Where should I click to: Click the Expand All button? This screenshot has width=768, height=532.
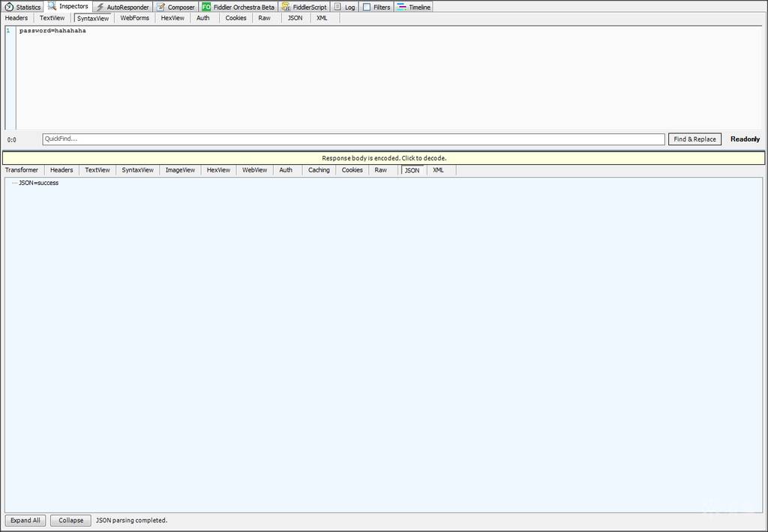[25, 520]
